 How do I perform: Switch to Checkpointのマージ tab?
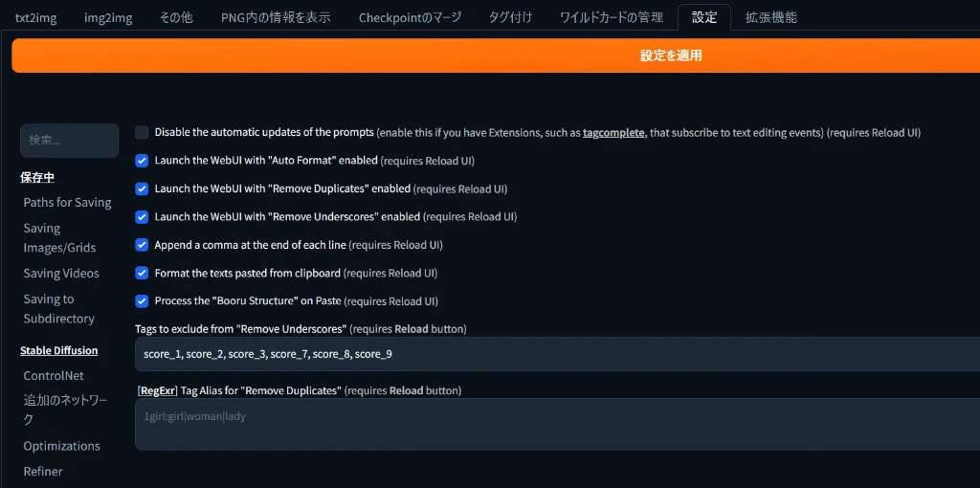(410, 17)
